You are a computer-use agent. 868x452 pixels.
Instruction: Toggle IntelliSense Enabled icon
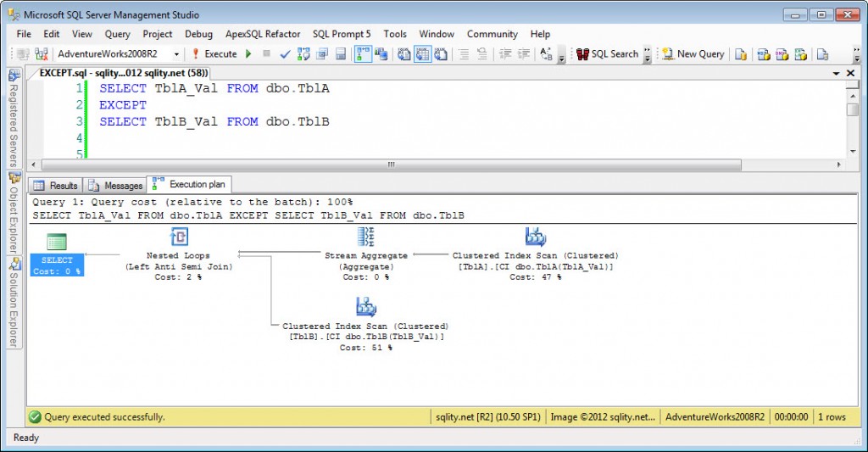[341, 53]
